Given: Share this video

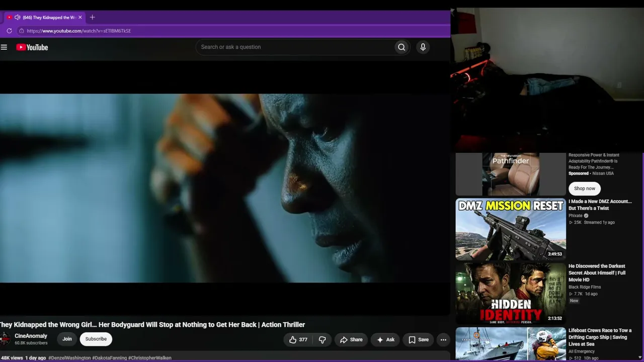Looking at the screenshot, I should (351, 340).
